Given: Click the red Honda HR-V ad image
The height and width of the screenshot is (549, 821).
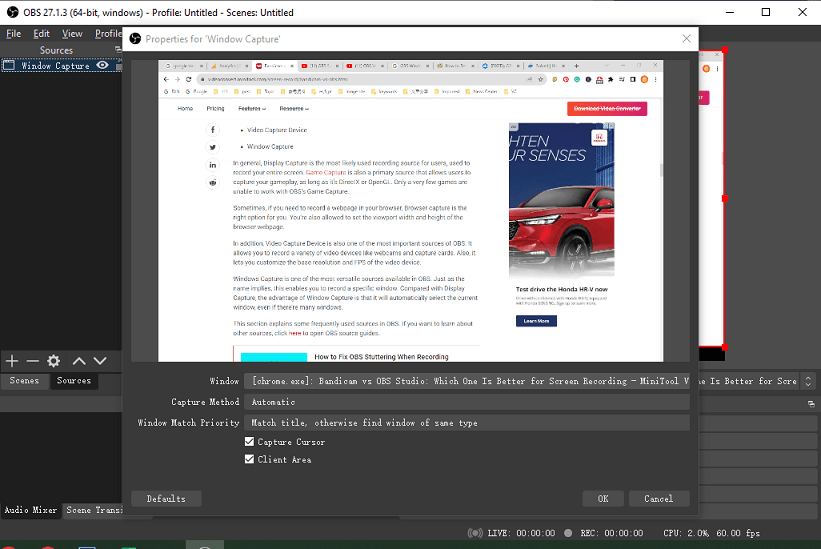Looking at the screenshot, I should [561, 200].
